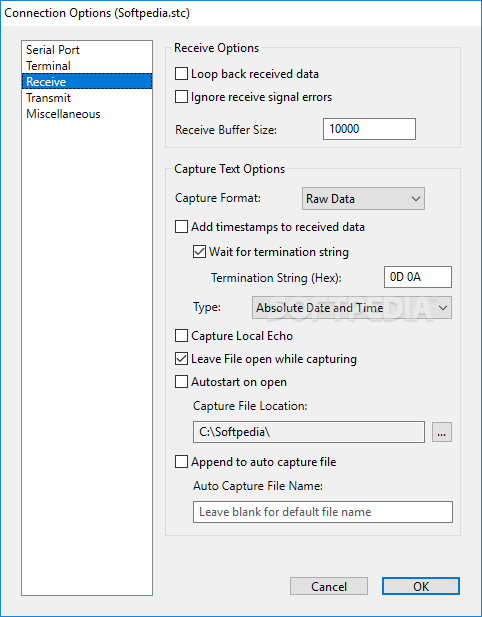This screenshot has height=617, width=482.
Task: Edit the Termination String hex field
Action: [x=417, y=277]
